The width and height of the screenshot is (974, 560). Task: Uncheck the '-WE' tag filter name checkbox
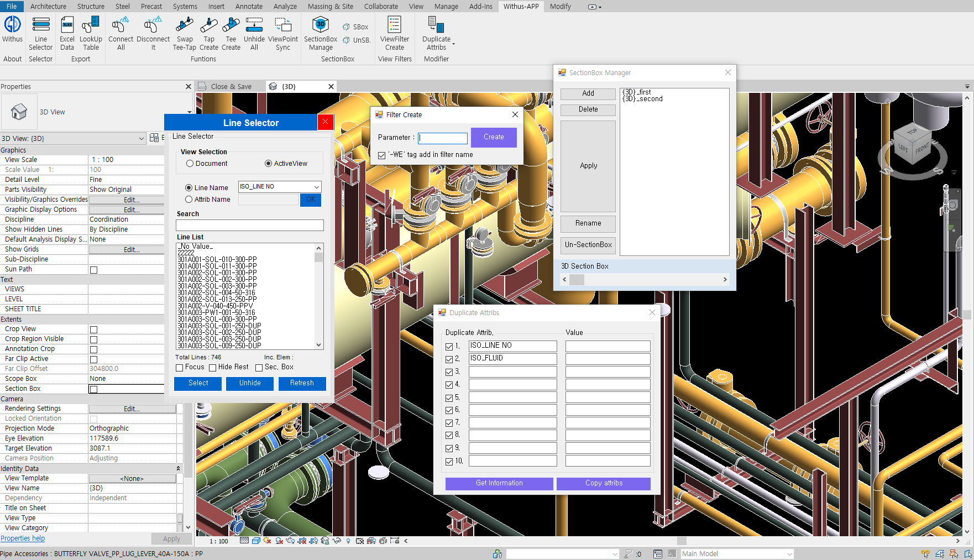382,155
